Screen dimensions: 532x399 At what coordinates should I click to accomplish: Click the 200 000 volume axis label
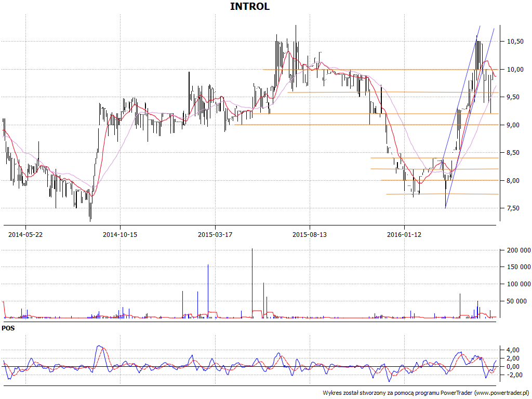tap(519, 250)
